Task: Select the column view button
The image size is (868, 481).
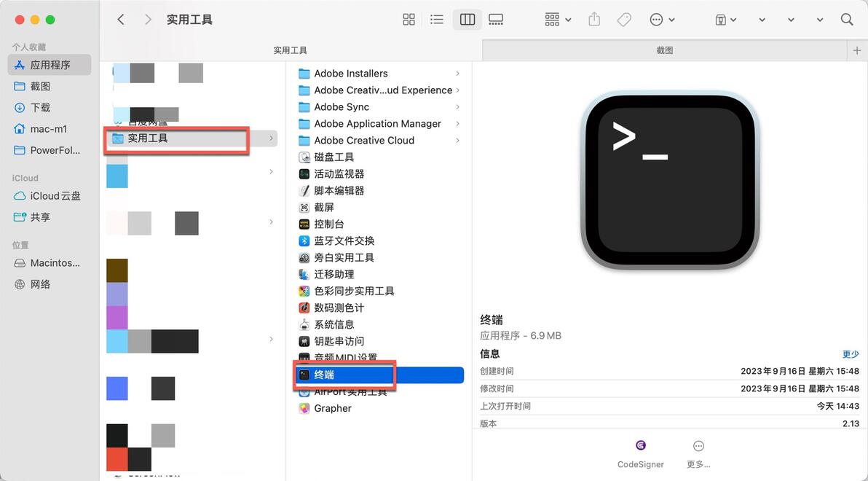Action: coord(467,20)
